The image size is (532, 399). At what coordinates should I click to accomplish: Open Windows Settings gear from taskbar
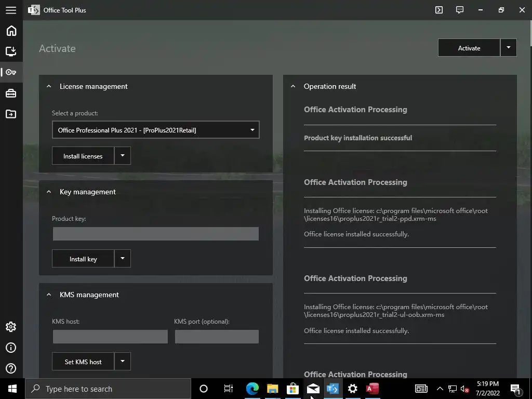click(353, 389)
